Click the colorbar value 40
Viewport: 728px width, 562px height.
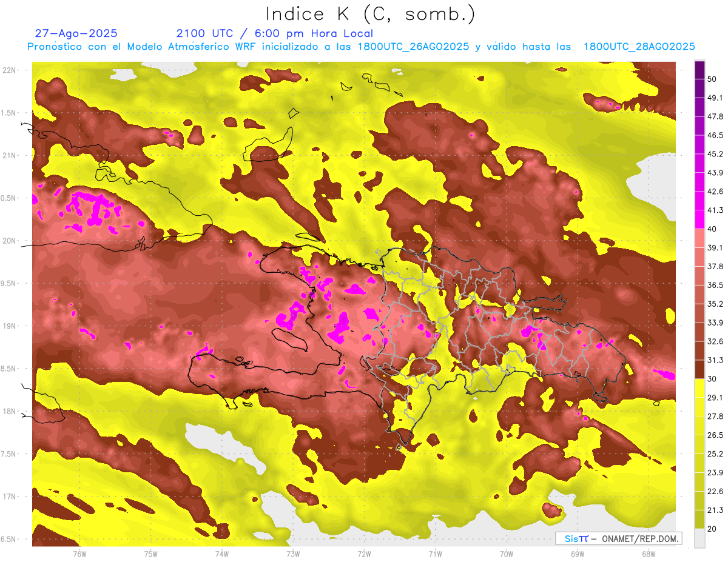(x=712, y=229)
